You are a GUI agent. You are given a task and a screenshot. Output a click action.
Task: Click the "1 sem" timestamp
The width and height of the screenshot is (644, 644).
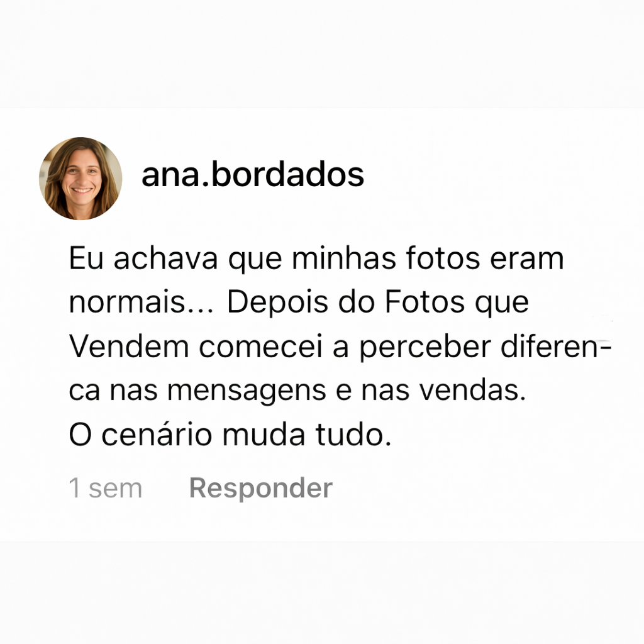pos(106,488)
